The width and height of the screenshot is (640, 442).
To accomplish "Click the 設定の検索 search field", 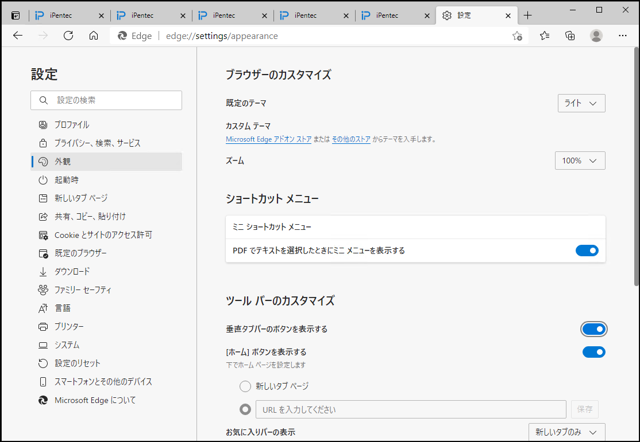I will pyautogui.click(x=106, y=100).
